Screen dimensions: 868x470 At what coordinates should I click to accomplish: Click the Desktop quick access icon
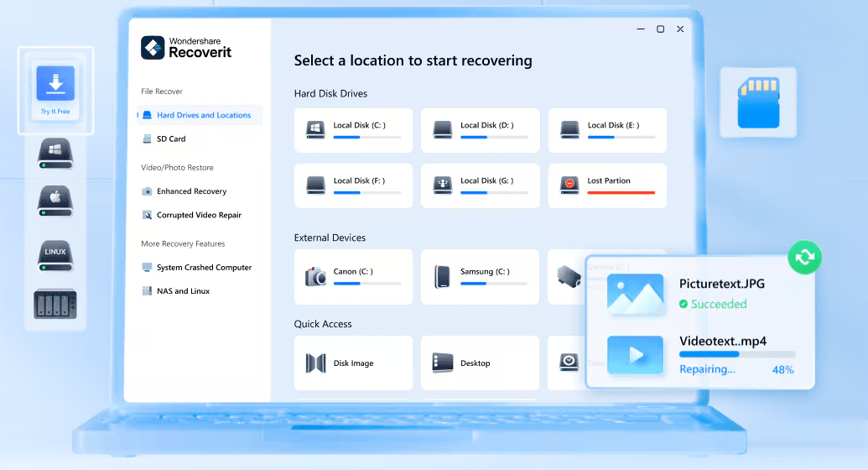(442, 363)
